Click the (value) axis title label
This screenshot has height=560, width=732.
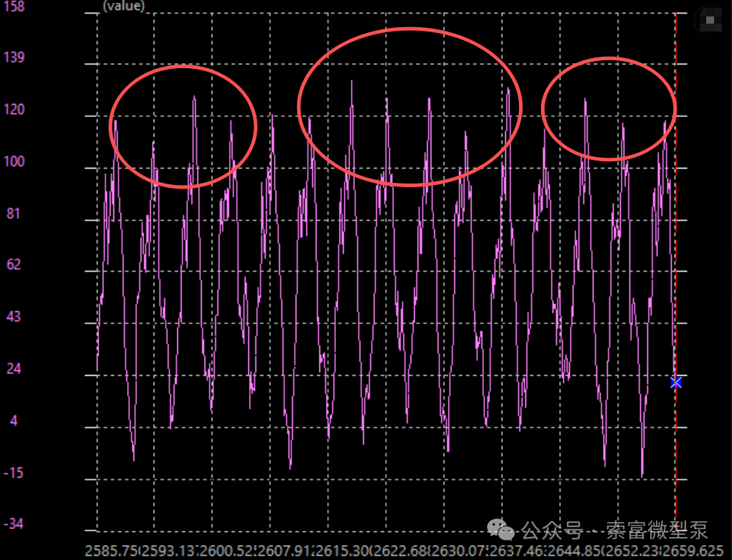123,6
